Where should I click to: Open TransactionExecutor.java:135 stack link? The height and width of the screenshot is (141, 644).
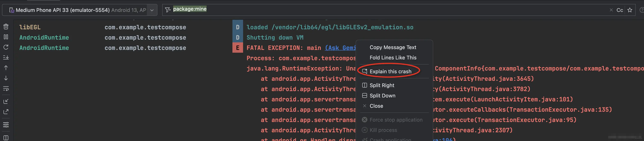click(559, 110)
